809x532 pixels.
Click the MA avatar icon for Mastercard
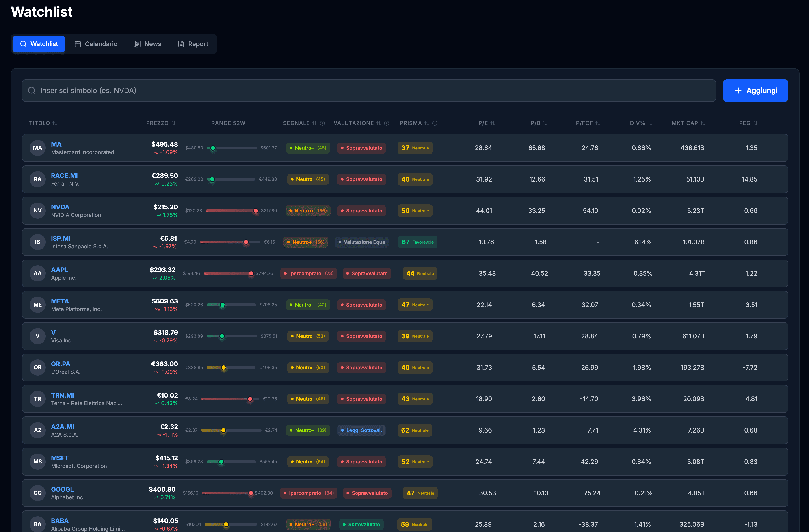click(x=37, y=148)
